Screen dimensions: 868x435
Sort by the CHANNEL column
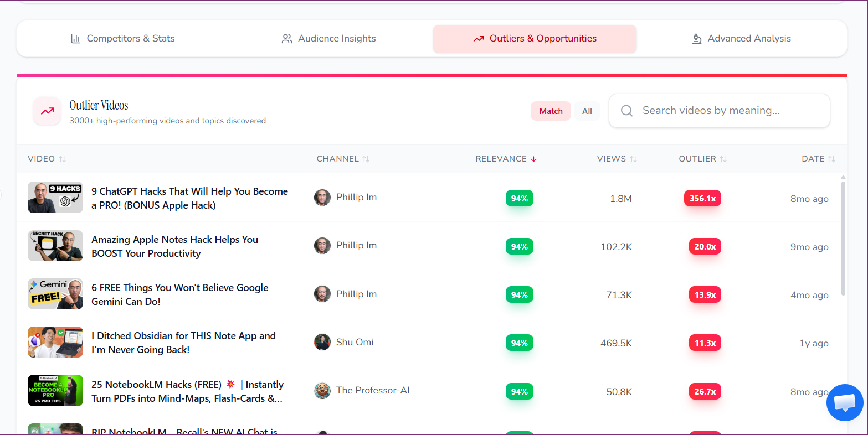(x=343, y=159)
